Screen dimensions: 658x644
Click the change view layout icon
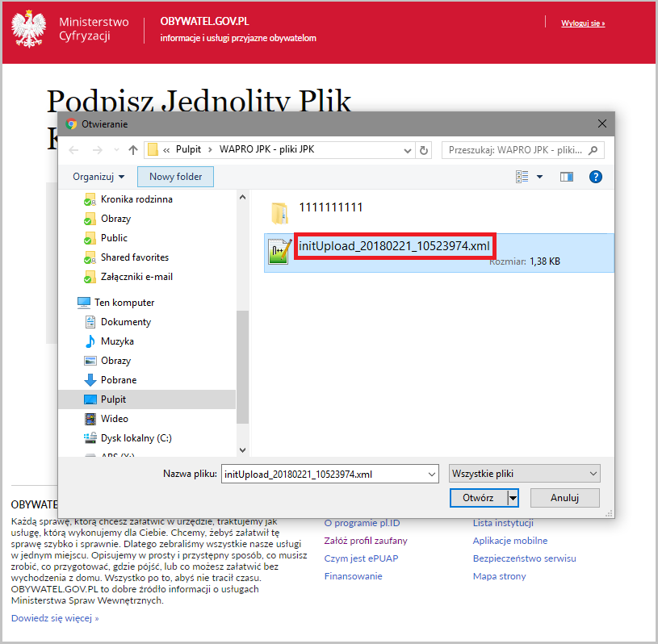pos(522,176)
